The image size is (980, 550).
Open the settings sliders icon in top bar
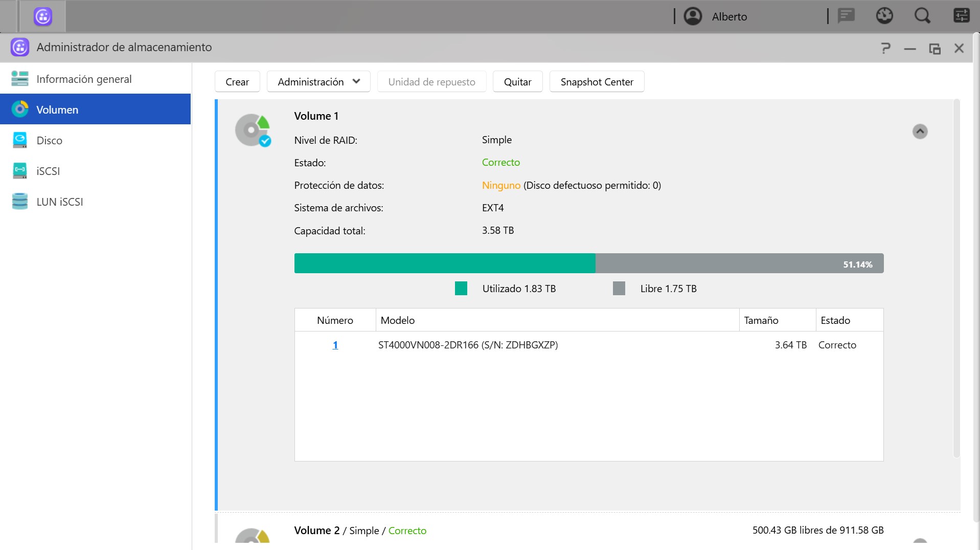[x=961, y=16]
